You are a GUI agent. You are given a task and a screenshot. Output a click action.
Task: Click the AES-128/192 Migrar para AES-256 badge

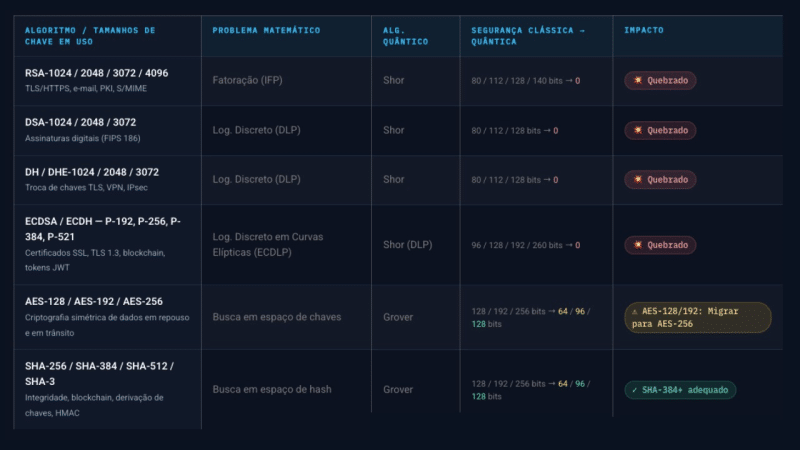click(x=698, y=317)
